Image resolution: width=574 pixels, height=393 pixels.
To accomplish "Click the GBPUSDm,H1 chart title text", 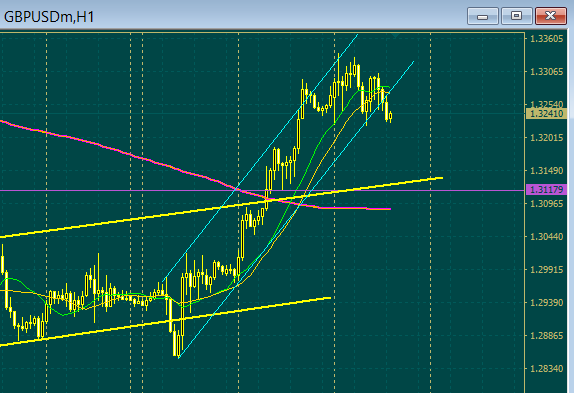I will click(x=49, y=17).
